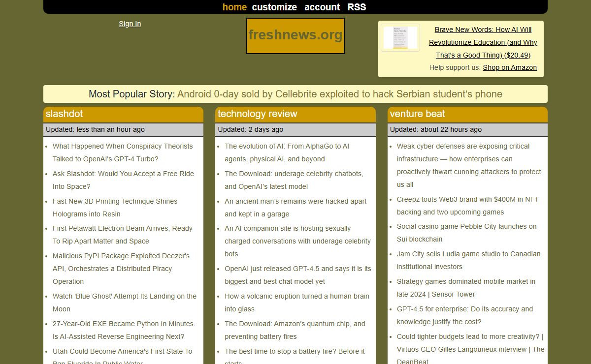Screen dimensions: 591x364
Task: Open Utah Could Become America's First State story
Action: [122, 355]
